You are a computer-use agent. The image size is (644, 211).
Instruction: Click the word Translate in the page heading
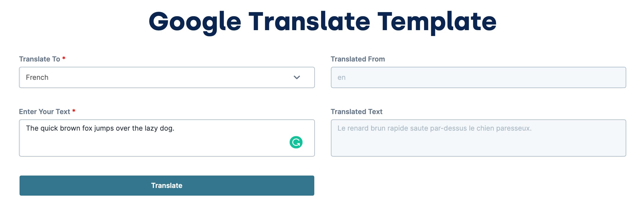309,21
